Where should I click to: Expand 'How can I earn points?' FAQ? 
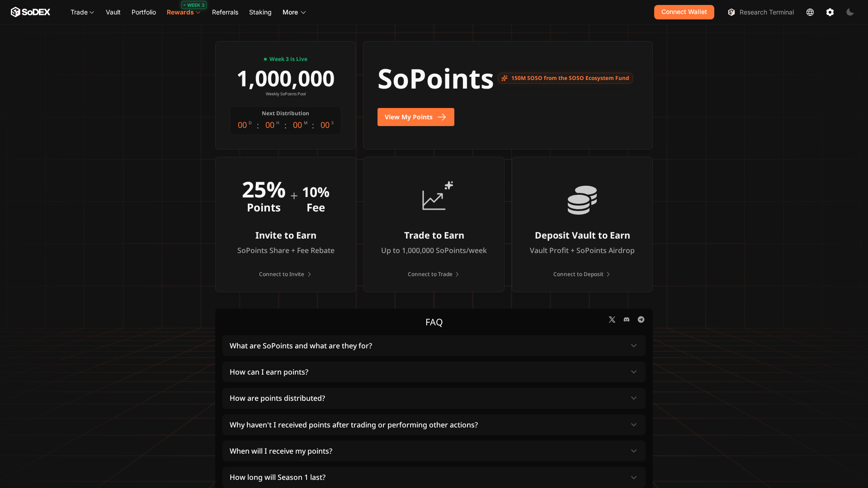pyautogui.click(x=434, y=372)
